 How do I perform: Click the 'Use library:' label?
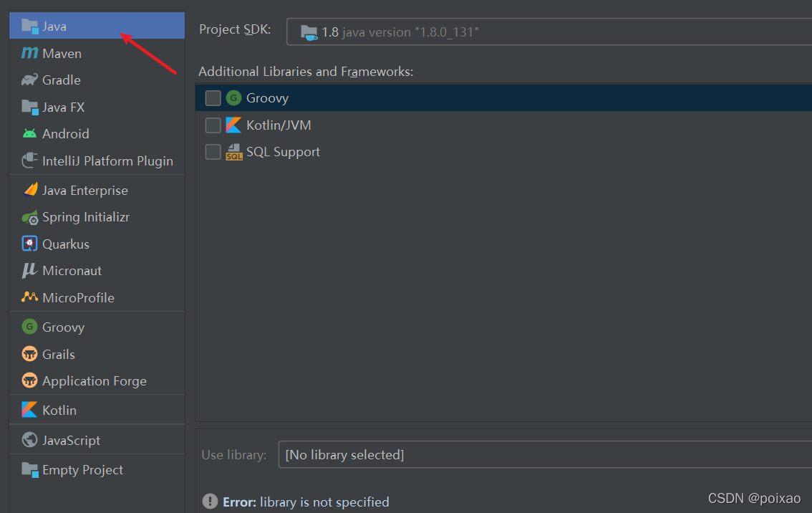coord(234,455)
